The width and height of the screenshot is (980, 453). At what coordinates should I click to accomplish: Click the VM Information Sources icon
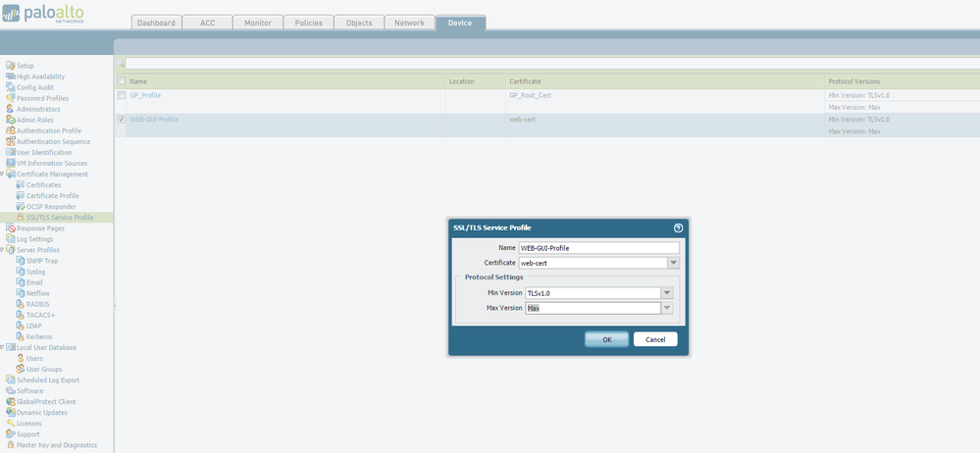(11, 163)
